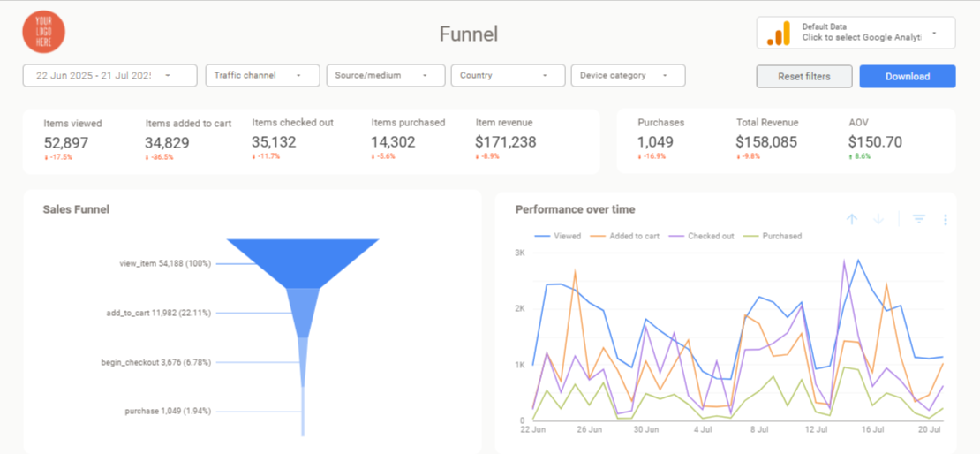Click the Performance over time heading
The width and height of the screenshot is (980, 454).
[x=575, y=209]
